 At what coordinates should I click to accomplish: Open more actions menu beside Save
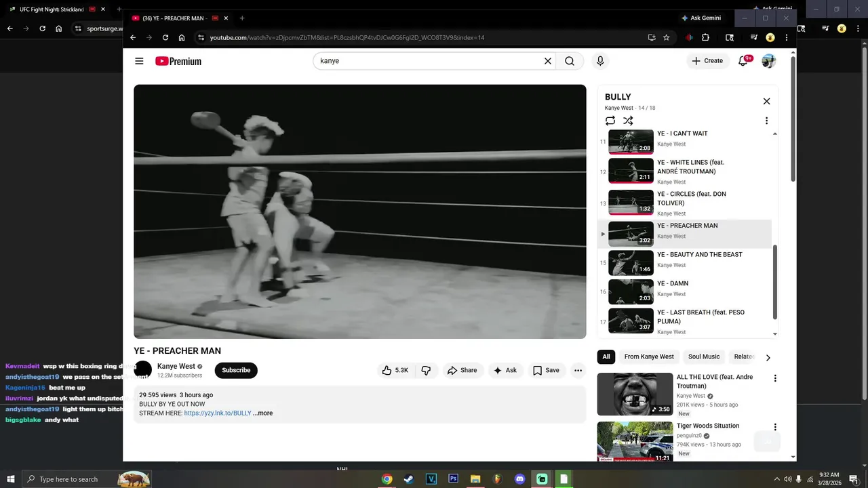tap(578, 370)
